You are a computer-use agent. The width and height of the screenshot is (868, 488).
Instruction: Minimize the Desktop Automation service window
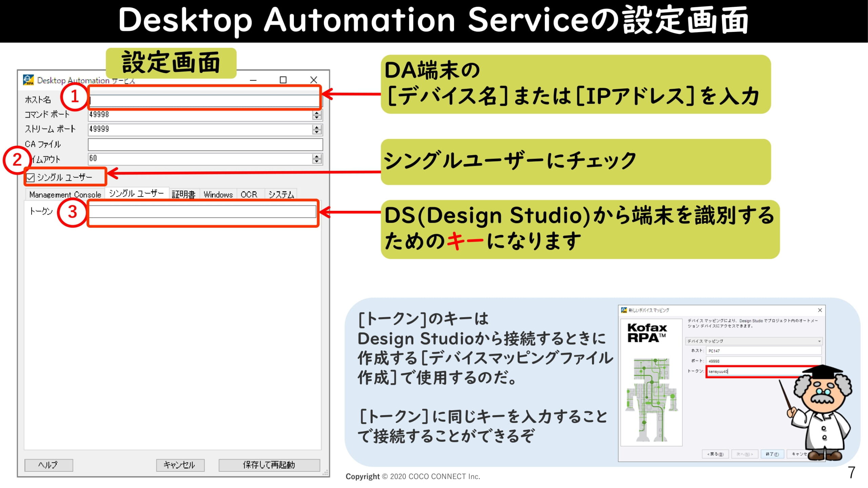click(x=253, y=80)
